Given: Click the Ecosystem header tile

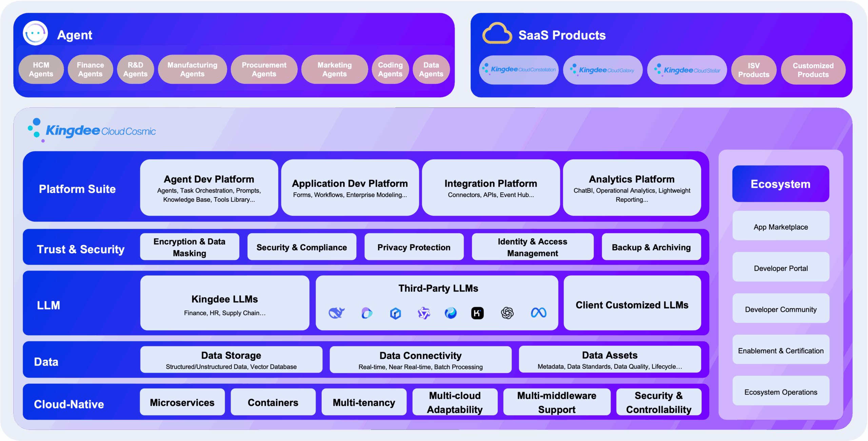Looking at the screenshot, I should tap(781, 184).
